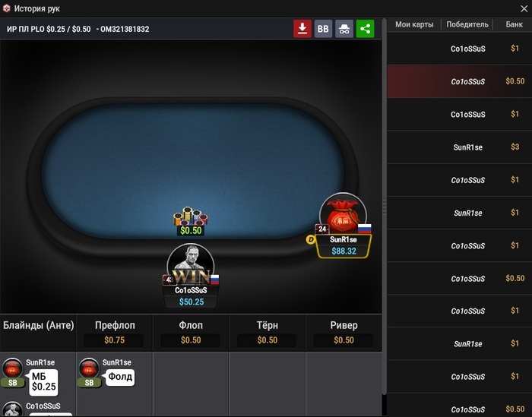Click the Победитель column header

[467, 24]
